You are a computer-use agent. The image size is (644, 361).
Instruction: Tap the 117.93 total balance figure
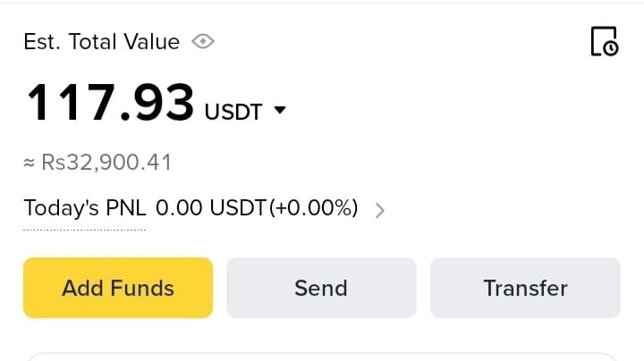click(110, 104)
